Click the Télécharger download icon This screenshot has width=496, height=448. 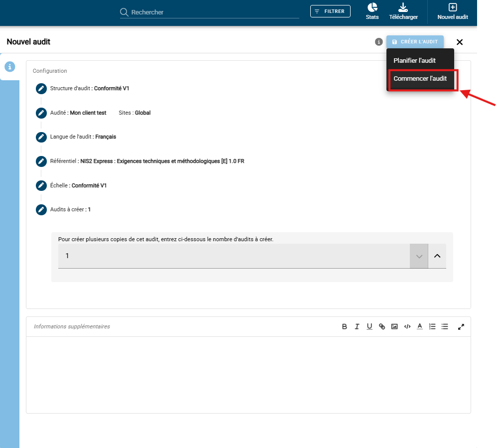[x=403, y=7]
